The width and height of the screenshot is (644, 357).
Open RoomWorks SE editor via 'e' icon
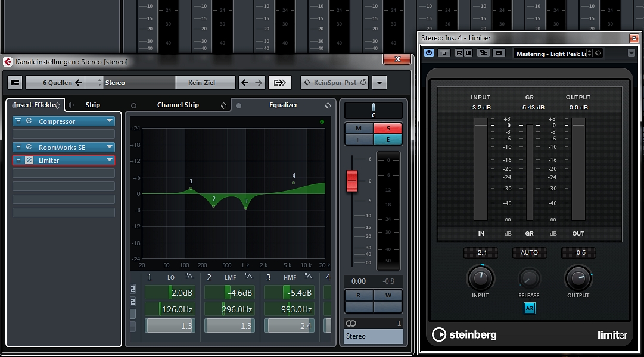click(x=29, y=148)
